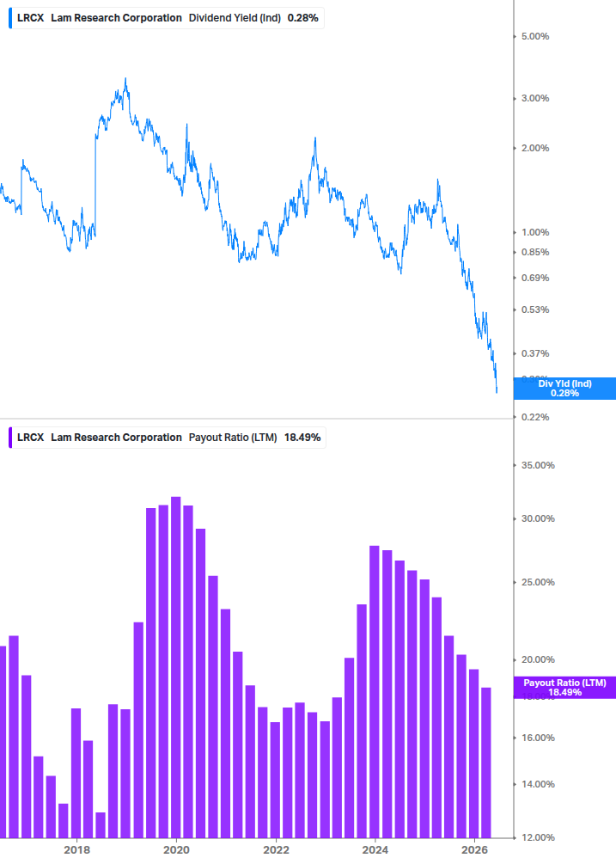This screenshot has width=616, height=864.
Task: Click the 2018 label on the time axis
Action: 77,849
